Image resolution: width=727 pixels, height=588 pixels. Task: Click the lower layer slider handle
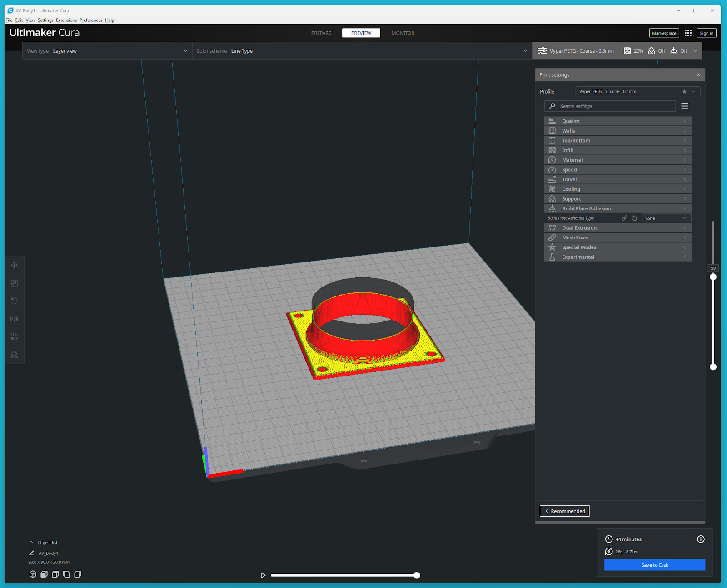point(713,367)
